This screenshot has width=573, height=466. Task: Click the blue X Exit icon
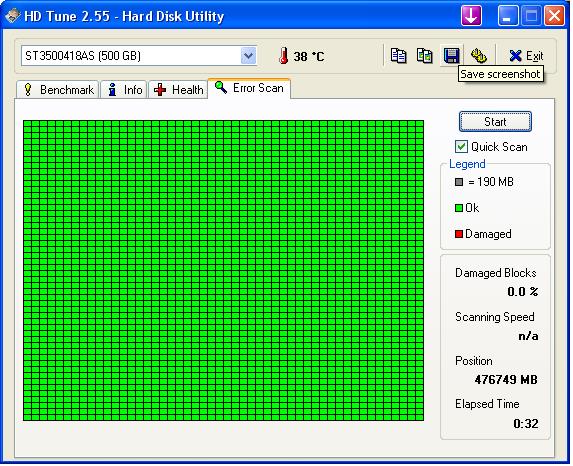[515, 56]
